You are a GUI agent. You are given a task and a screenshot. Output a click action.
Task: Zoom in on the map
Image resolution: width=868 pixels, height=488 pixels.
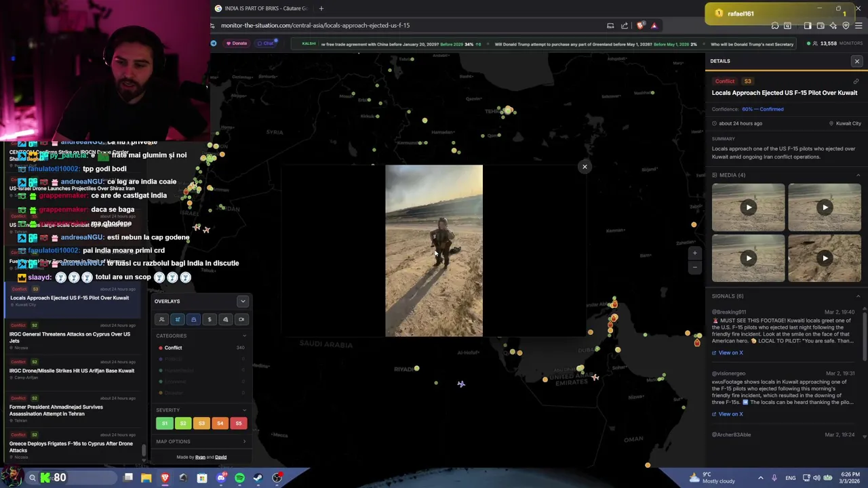coord(694,253)
